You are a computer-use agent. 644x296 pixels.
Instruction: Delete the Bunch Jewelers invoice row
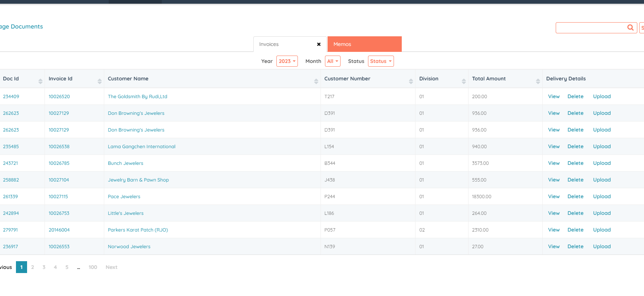575,163
